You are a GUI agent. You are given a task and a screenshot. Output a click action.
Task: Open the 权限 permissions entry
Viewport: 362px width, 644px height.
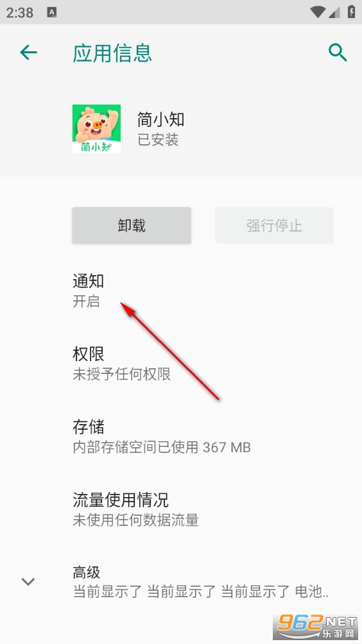coord(181,364)
